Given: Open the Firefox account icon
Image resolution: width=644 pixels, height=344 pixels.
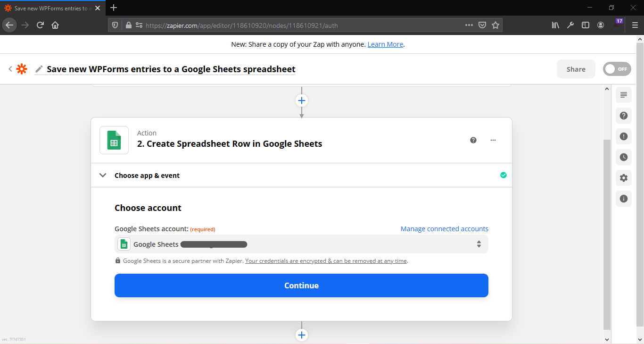Looking at the screenshot, I should [601, 25].
